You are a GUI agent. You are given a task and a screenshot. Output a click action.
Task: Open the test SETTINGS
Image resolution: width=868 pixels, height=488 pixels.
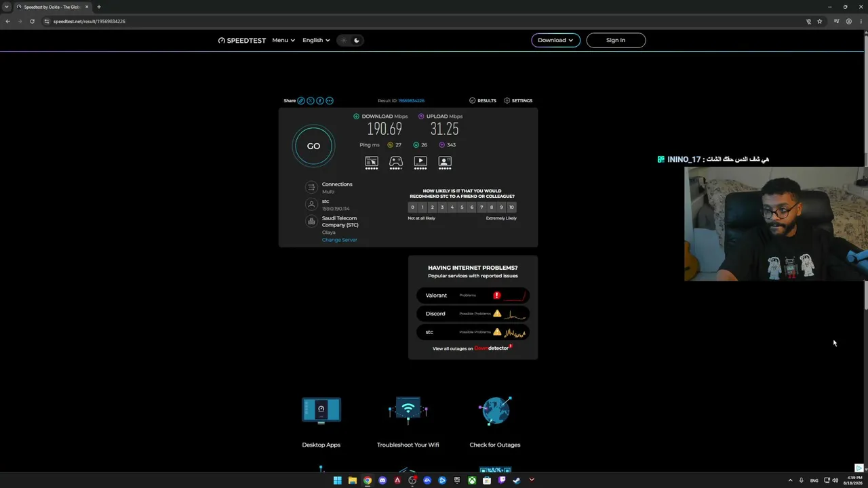[518, 100]
